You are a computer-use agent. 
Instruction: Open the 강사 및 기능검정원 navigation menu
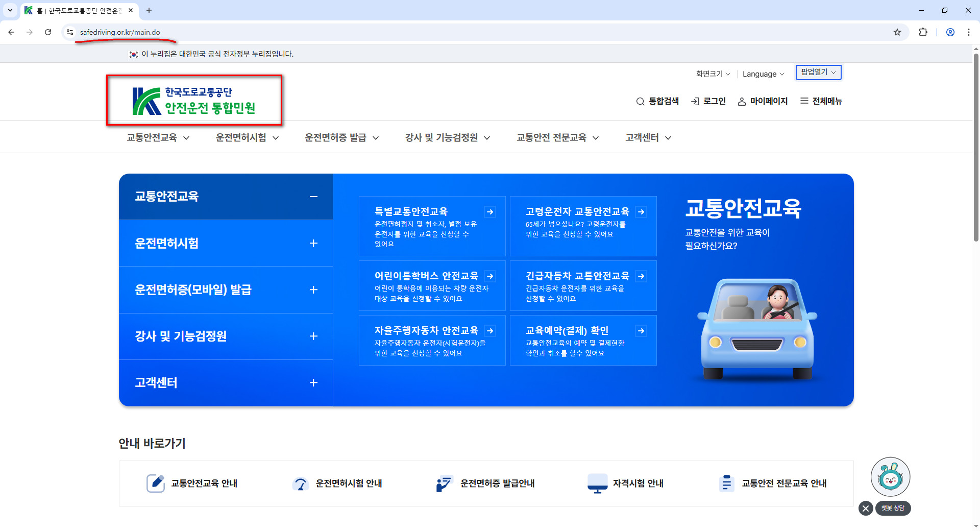pyautogui.click(x=448, y=137)
